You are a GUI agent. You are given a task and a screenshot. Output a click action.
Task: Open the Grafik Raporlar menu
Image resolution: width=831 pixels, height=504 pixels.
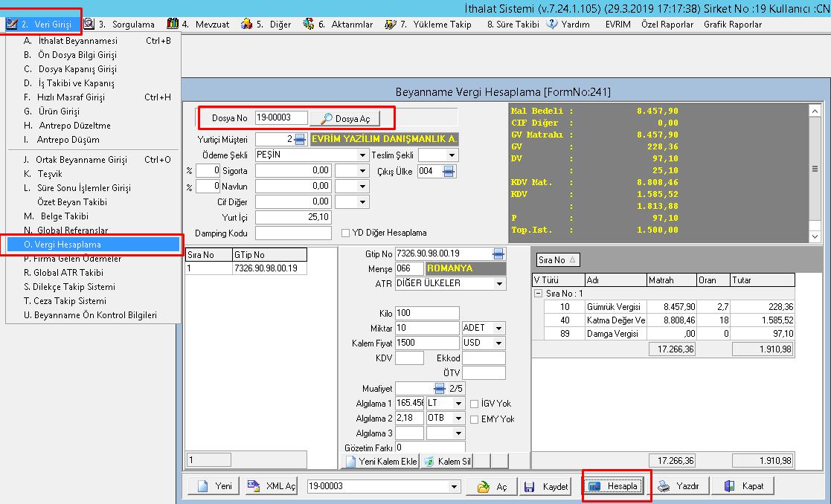733,25
